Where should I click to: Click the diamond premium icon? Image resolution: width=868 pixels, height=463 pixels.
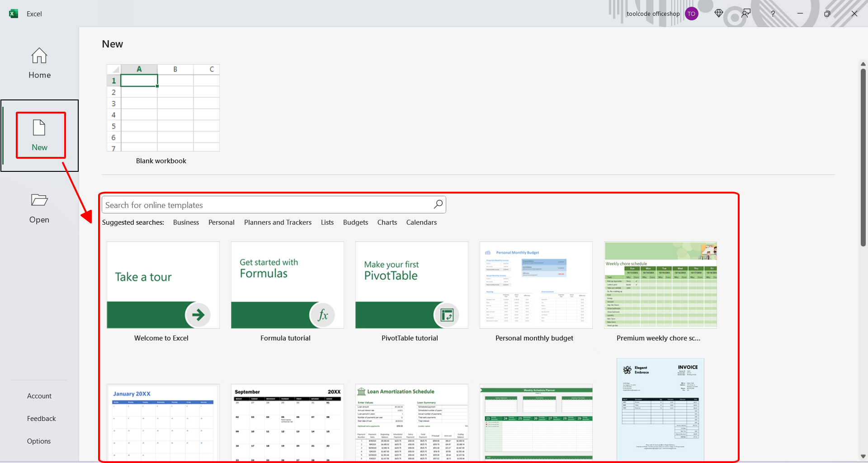[x=719, y=14]
